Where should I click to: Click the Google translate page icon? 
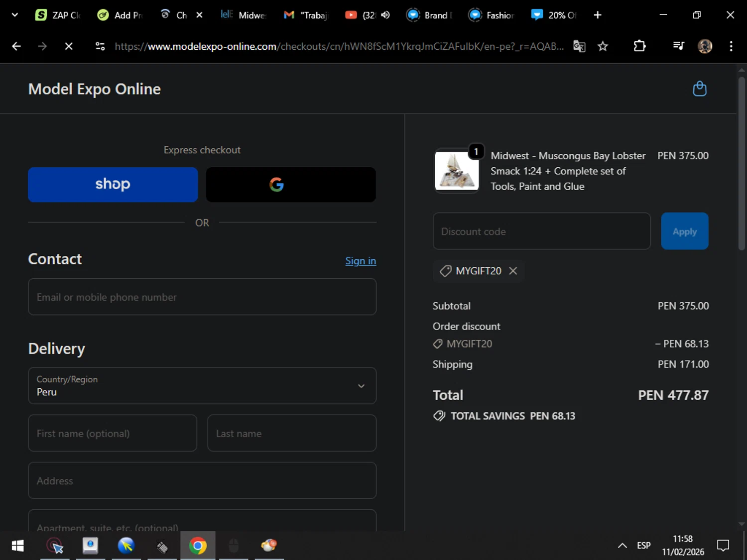579,46
